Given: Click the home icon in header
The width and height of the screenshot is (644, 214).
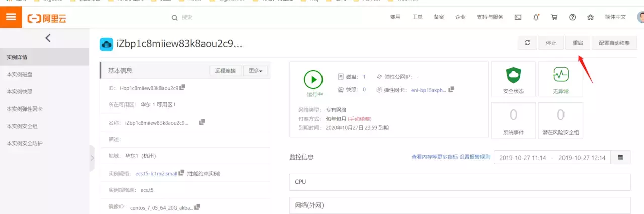Looking at the screenshot, I should click(591, 17).
